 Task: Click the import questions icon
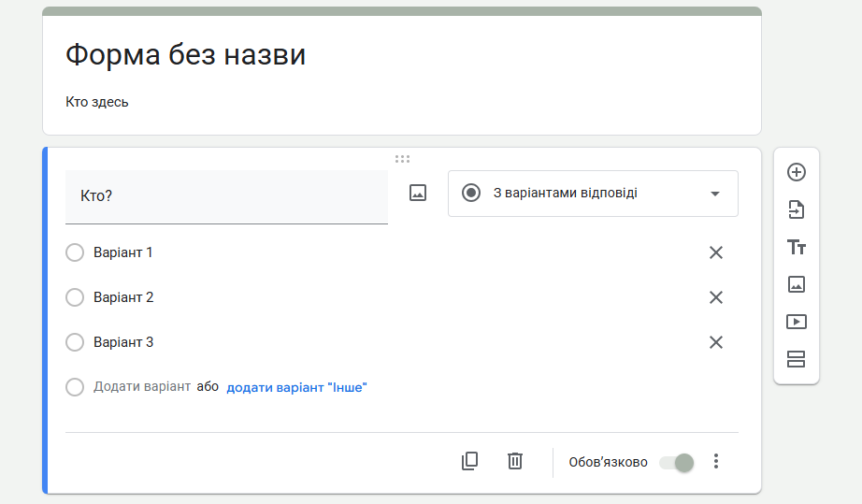click(x=796, y=209)
